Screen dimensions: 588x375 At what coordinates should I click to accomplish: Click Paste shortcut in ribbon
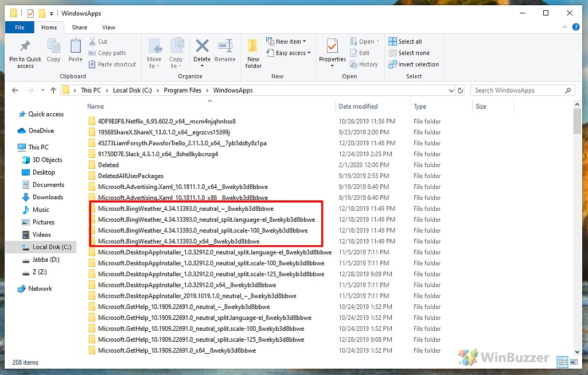tap(112, 64)
